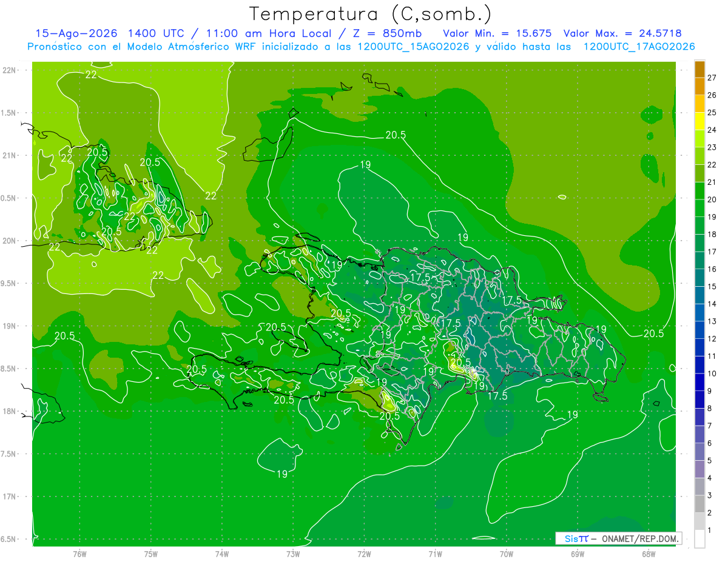Click legend value '10'
Screen dimensions: 728x562
(712, 373)
